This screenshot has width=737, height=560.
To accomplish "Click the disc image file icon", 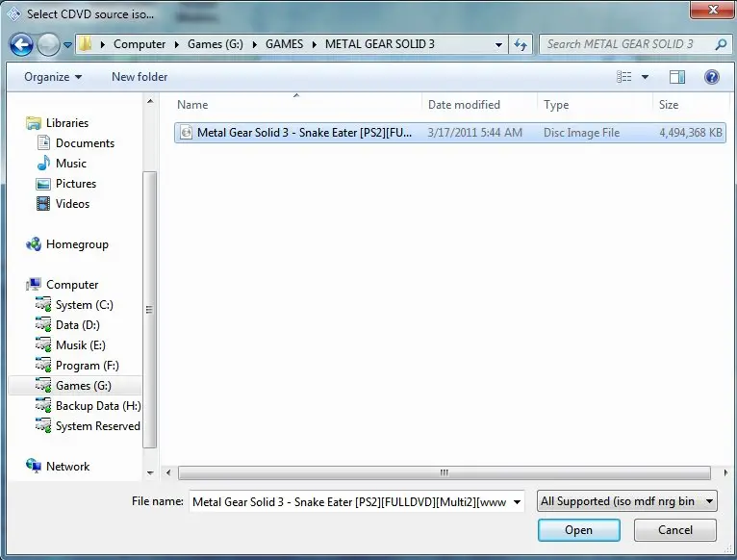I will click(186, 133).
